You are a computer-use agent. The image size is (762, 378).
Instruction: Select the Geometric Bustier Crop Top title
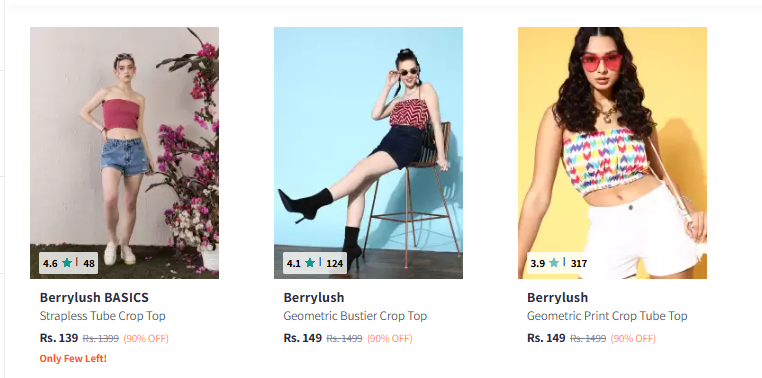(x=355, y=316)
